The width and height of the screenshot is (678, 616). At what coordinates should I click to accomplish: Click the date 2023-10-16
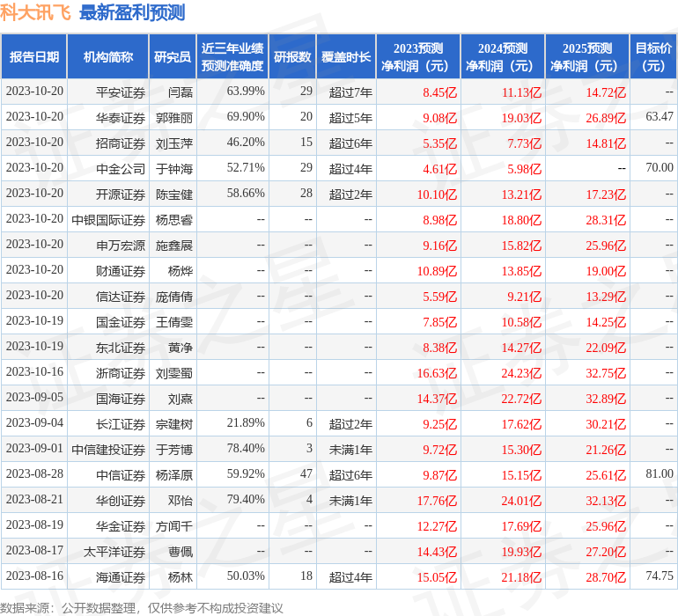(x=34, y=371)
